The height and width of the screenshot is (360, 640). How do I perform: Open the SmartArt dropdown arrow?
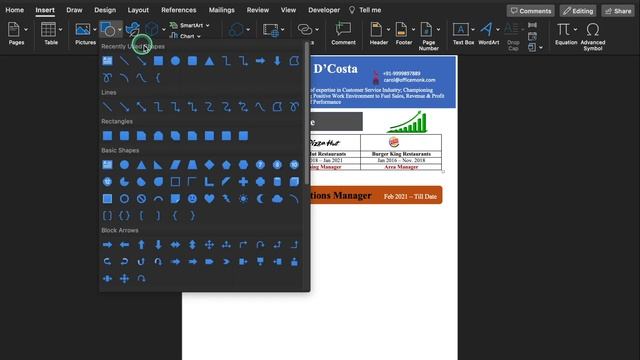click(x=208, y=25)
